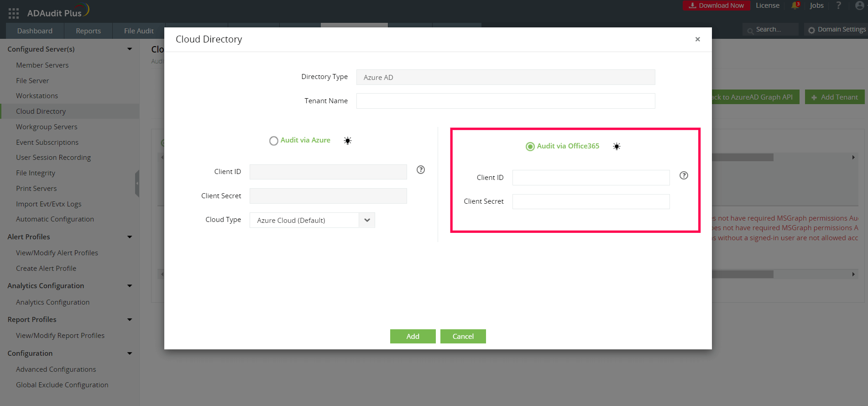Open Domain Settings link
Screen dimensions: 868x406
tap(841, 29)
